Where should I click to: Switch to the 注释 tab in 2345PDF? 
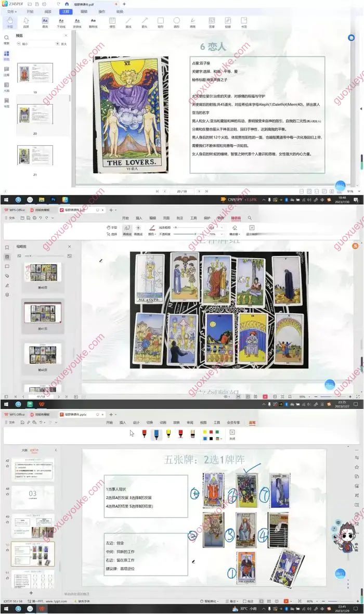pos(65,11)
